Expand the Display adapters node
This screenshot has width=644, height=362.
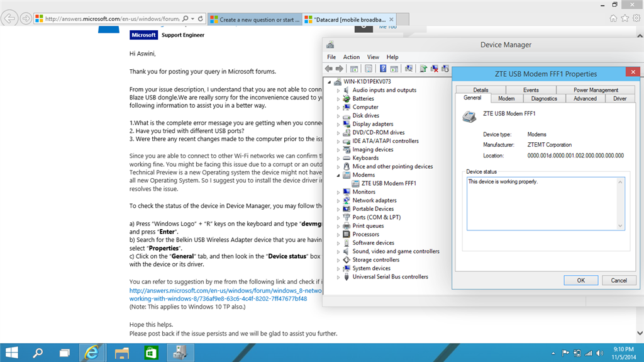[x=338, y=124]
